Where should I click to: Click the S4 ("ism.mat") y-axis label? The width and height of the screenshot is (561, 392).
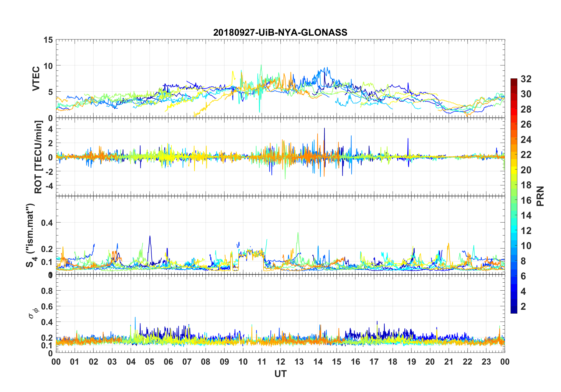click(x=31, y=235)
